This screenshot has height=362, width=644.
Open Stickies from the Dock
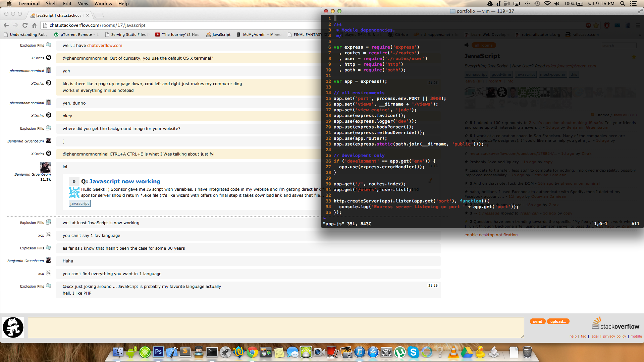(279, 352)
